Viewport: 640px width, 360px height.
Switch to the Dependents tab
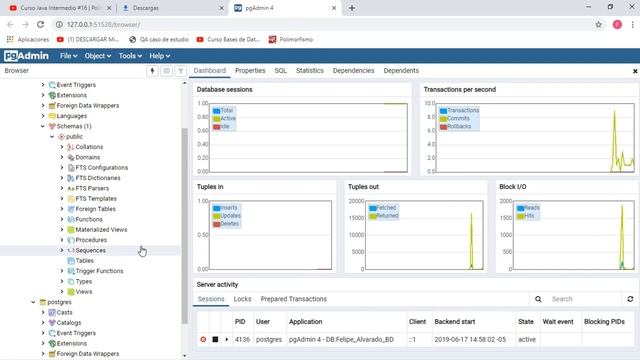click(401, 71)
